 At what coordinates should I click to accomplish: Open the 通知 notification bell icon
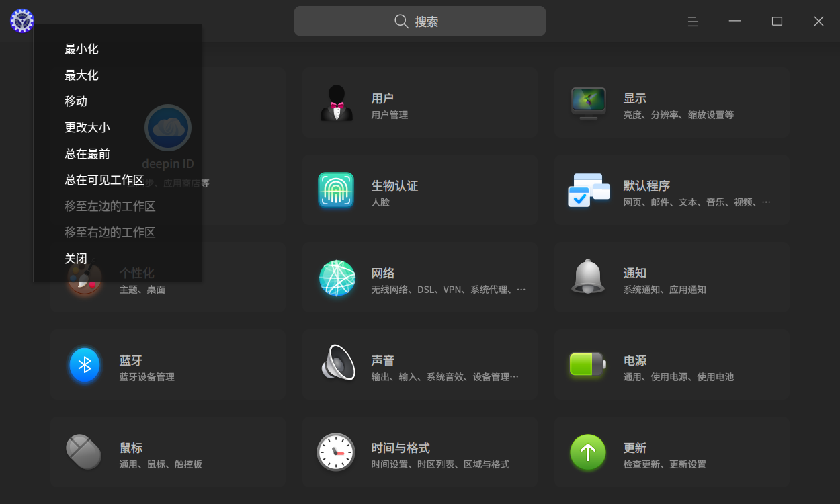pyautogui.click(x=588, y=276)
